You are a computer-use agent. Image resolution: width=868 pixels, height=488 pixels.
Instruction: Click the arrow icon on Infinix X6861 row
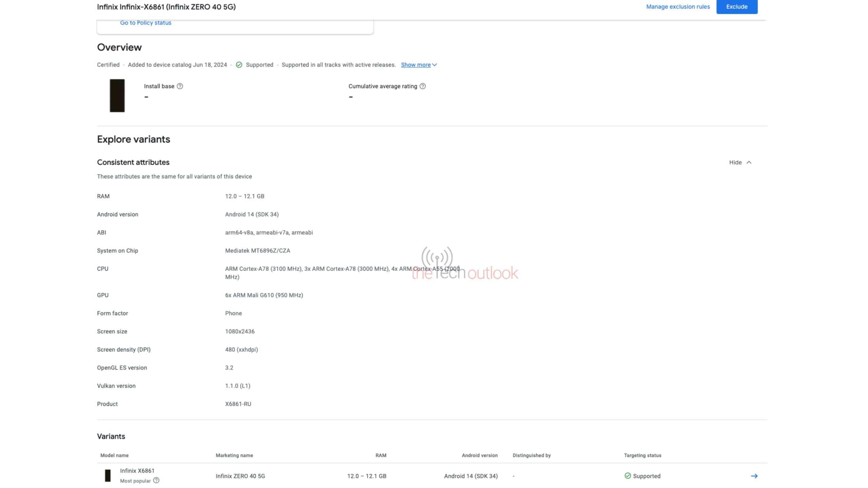pos(754,475)
